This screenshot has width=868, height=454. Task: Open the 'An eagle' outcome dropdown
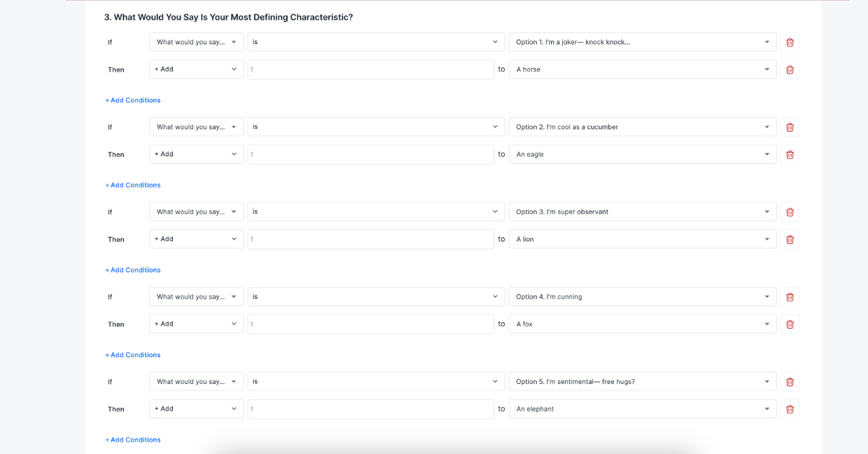(642, 154)
